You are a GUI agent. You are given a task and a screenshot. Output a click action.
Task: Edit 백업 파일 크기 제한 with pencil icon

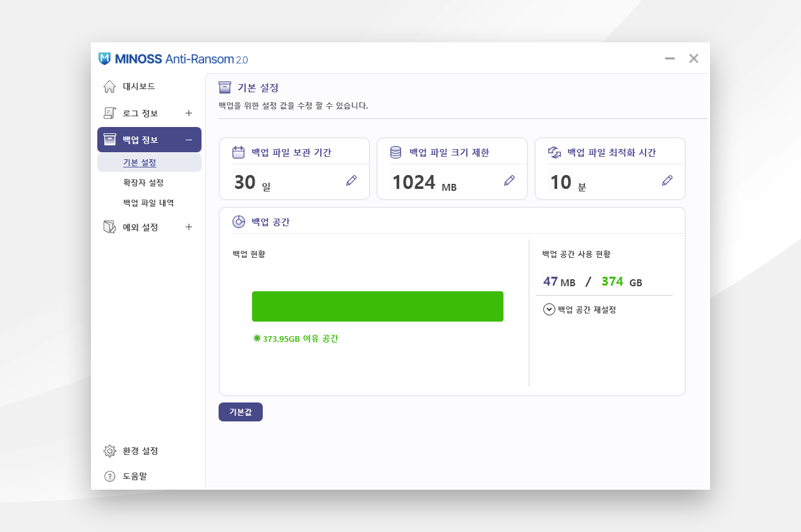click(x=509, y=181)
